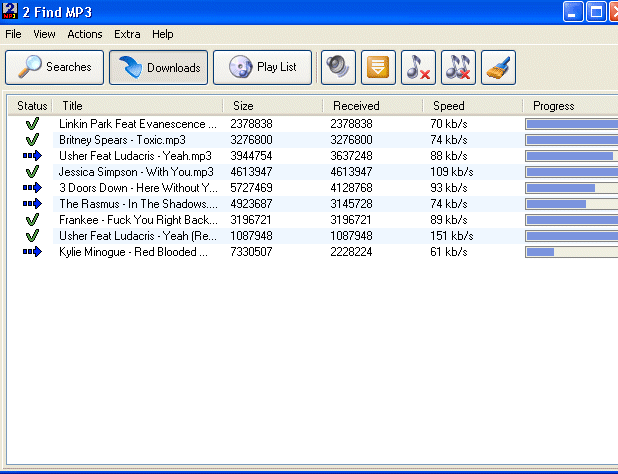Click the progress bar for The Rasmus

[571, 204]
